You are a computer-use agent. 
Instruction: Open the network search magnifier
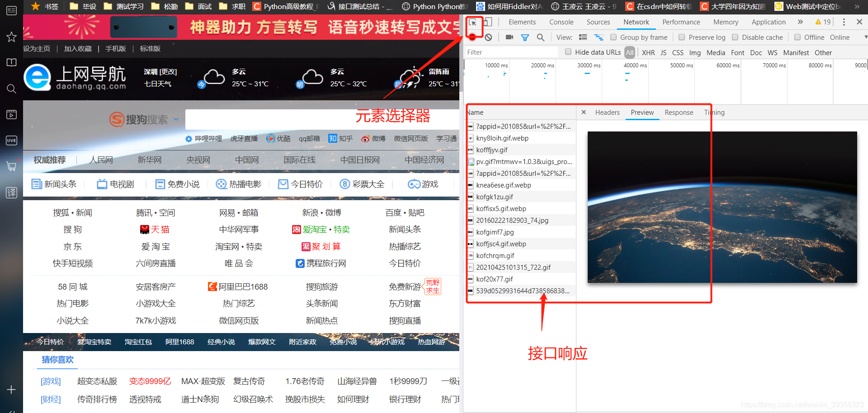tap(540, 38)
